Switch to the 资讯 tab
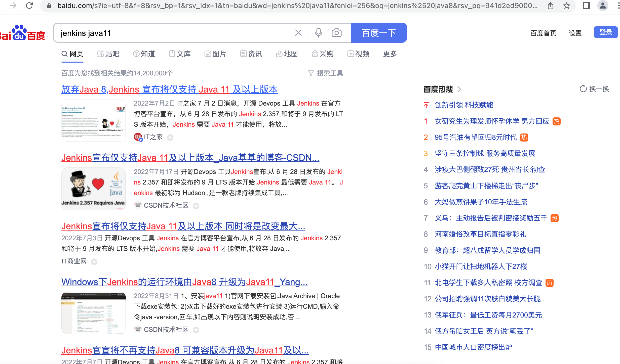Viewport: 620px width, 364px height. (x=251, y=54)
